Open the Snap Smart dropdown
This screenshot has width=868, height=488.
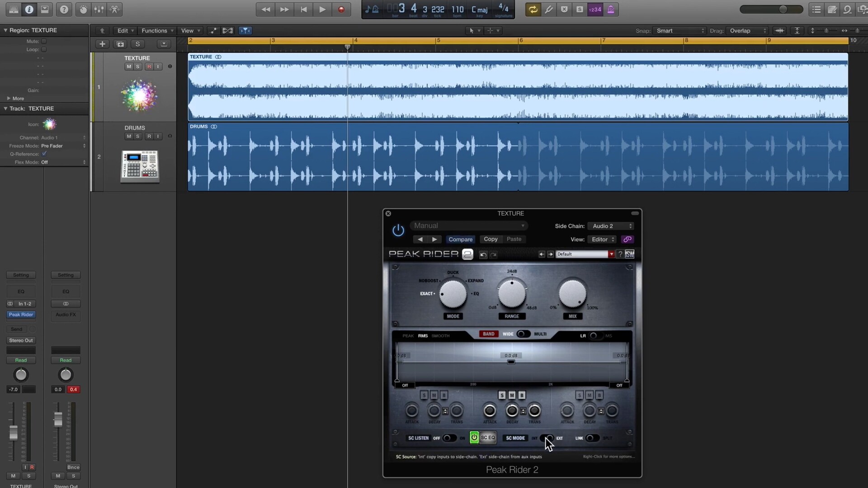679,31
